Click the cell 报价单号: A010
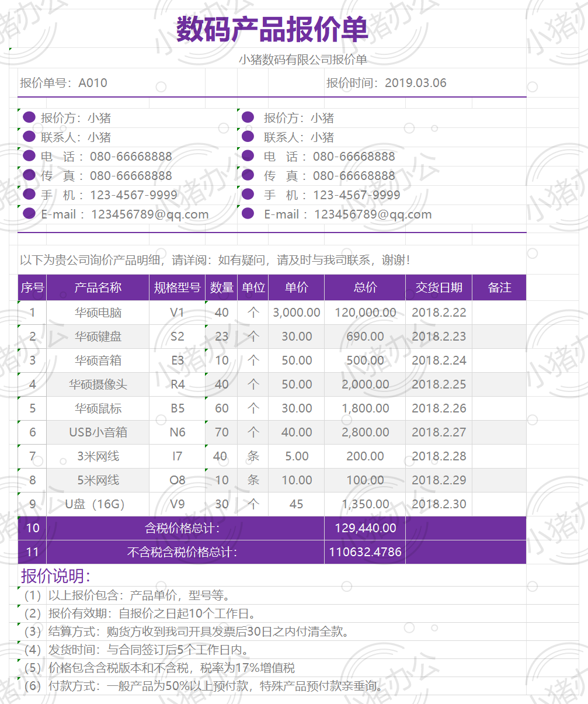The height and width of the screenshot is (704, 588). tap(64, 83)
